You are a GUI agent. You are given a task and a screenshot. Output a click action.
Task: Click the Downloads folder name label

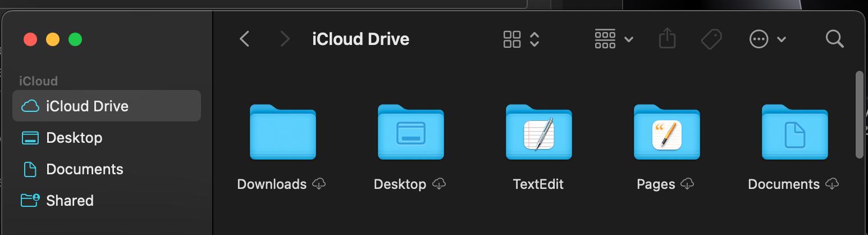click(x=272, y=184)
